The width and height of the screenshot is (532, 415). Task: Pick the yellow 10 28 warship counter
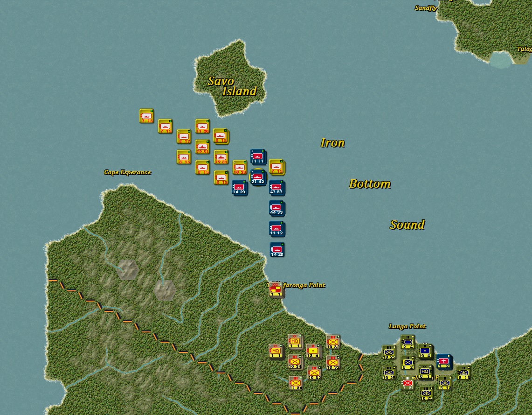(x=240, y=167)
